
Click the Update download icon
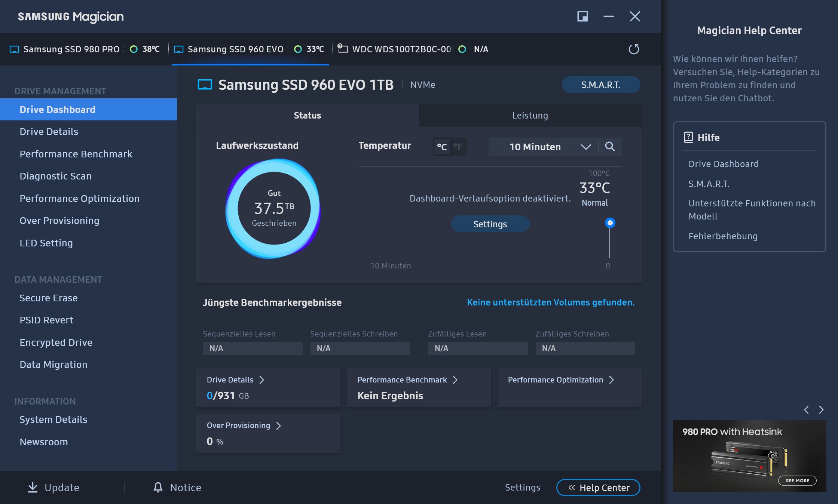(x=33, y=487)
